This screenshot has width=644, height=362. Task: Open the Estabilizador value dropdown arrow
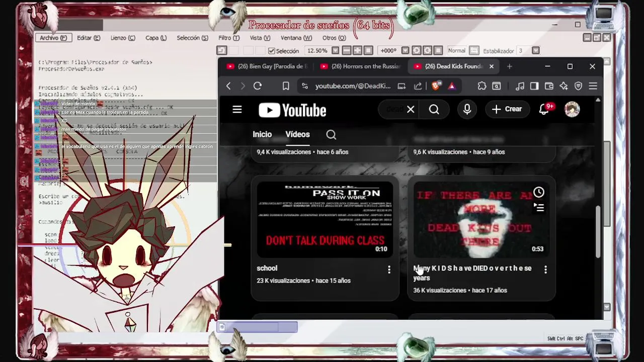[536, 51]
